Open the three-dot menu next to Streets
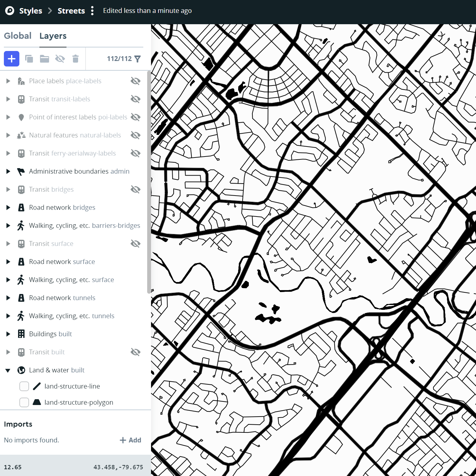 coord(92,11)
